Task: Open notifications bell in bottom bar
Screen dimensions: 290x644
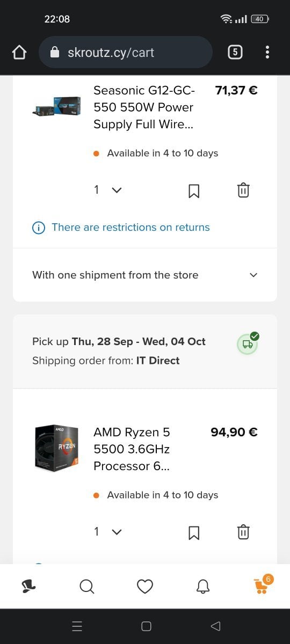Action: pyautogui.click(x=202, y=587)
